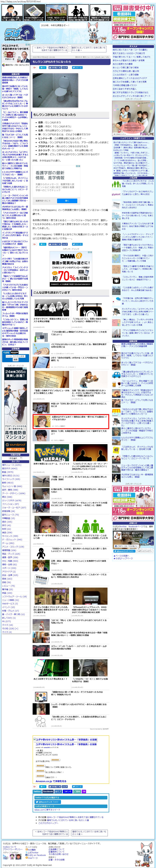Open the アニメ・コミック (138) category
Image resolution: width=156 pixels, height=868 pixels.
coord(13,547)
